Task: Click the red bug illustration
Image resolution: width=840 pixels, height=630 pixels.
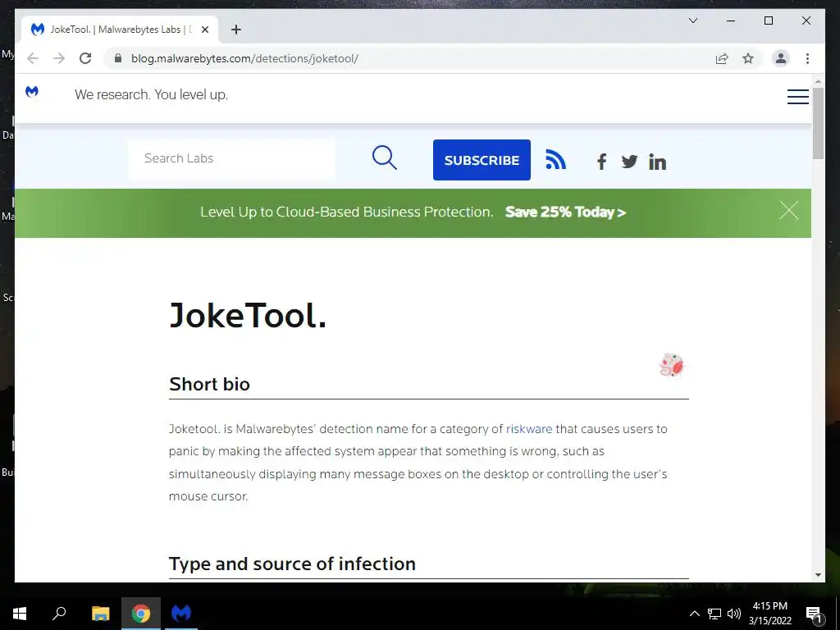Action: pos(672,365)
